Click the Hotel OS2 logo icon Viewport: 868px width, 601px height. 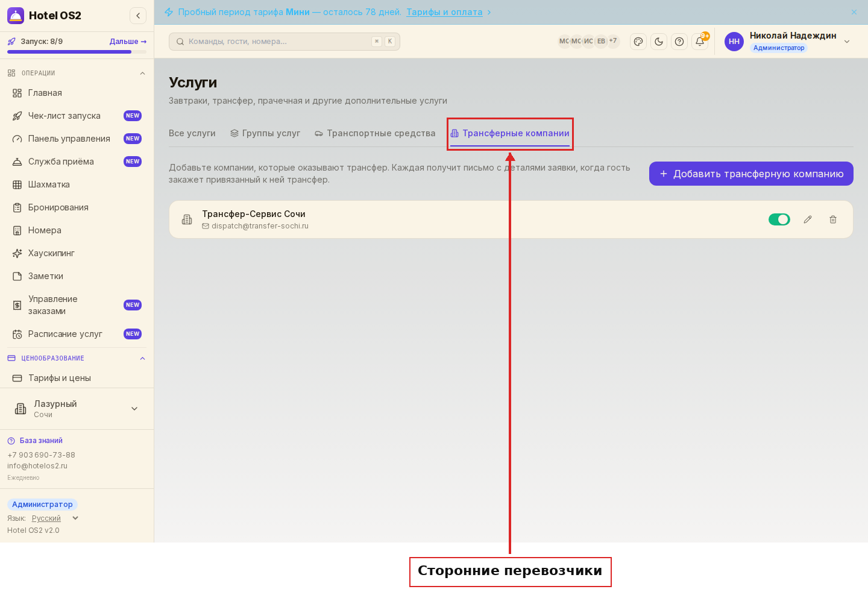click(x=16, y=16)
